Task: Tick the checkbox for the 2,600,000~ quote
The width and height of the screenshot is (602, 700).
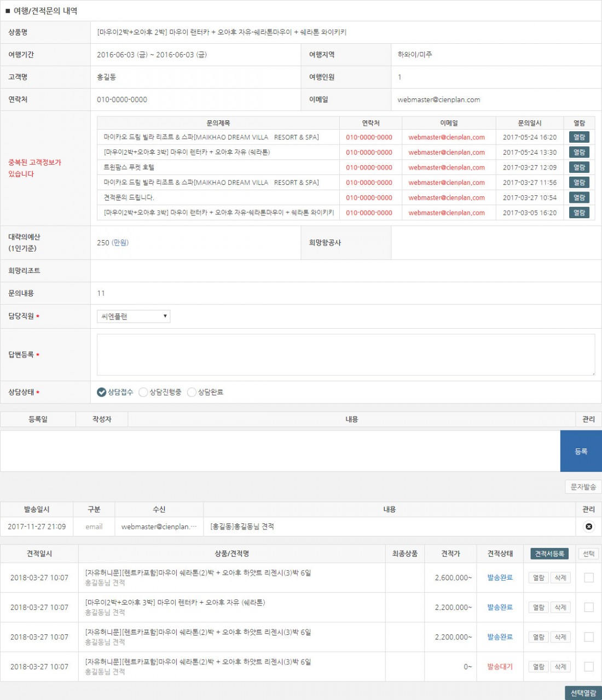Action: click(x=589, y=577)
